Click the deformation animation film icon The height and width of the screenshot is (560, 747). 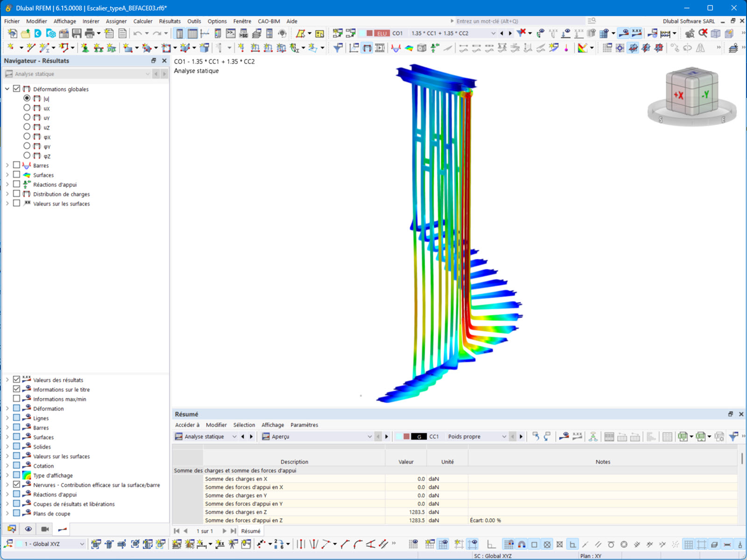(380, 48)
